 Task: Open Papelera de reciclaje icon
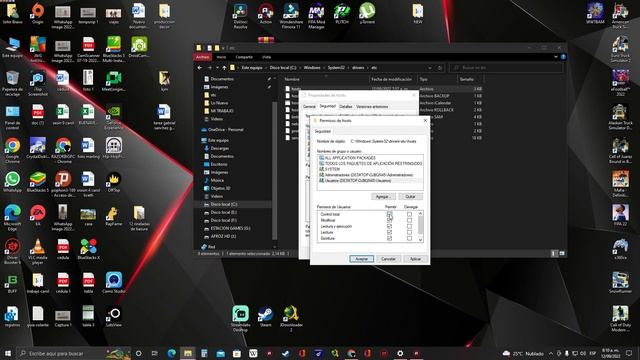(12, 83)
